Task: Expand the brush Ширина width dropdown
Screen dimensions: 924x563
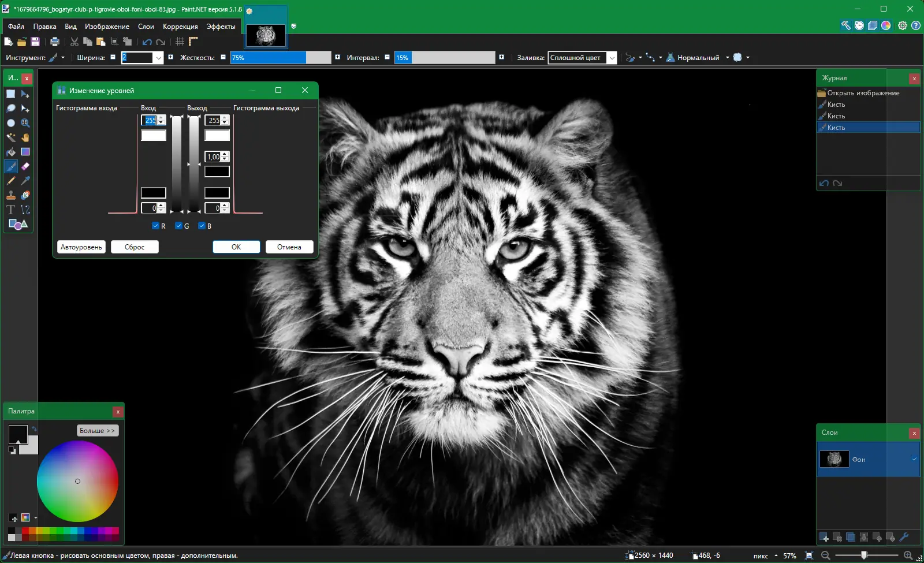Action: (158, 58)
